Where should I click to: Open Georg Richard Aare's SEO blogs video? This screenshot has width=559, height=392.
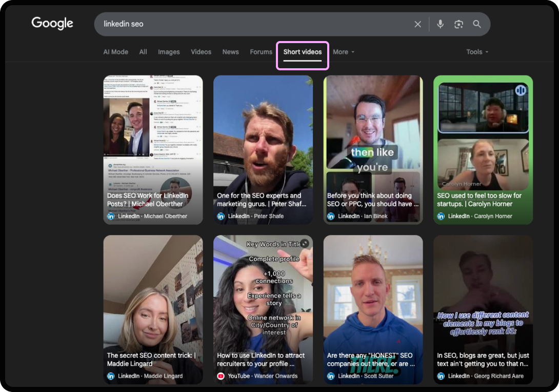[x=483, y=309]
